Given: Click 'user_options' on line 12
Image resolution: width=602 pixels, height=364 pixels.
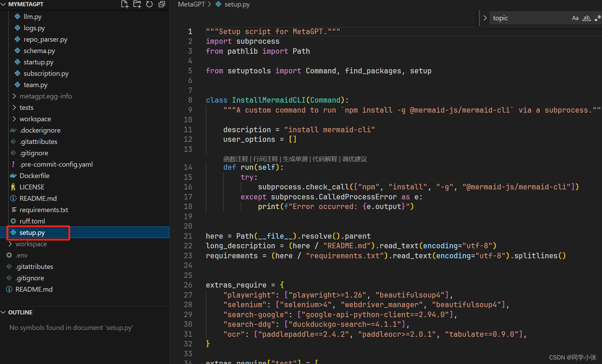Looking at the screenshot, I should point(249,139).
